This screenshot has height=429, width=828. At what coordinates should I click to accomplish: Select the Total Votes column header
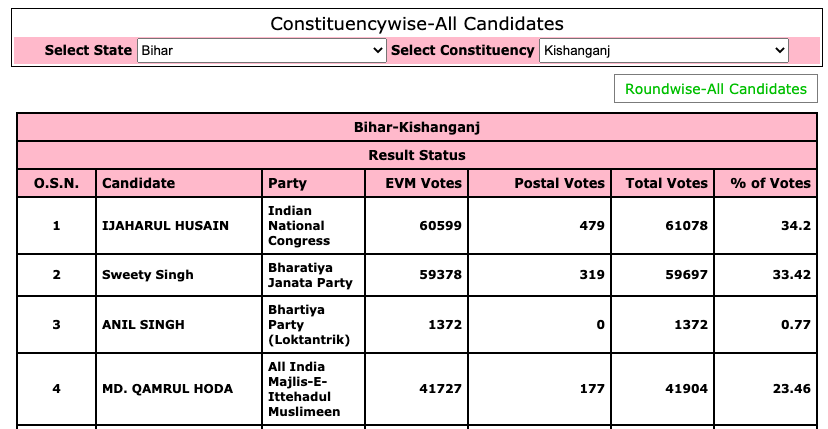coord(666,183)
